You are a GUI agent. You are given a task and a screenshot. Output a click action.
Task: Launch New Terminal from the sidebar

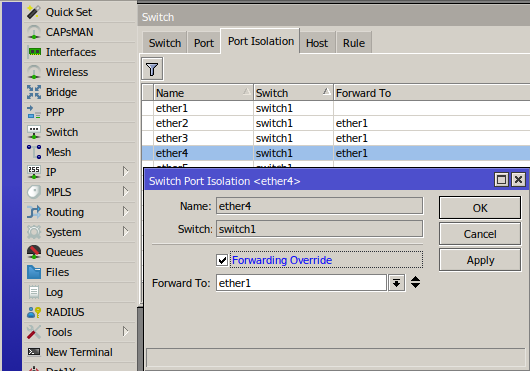[79, 352]
